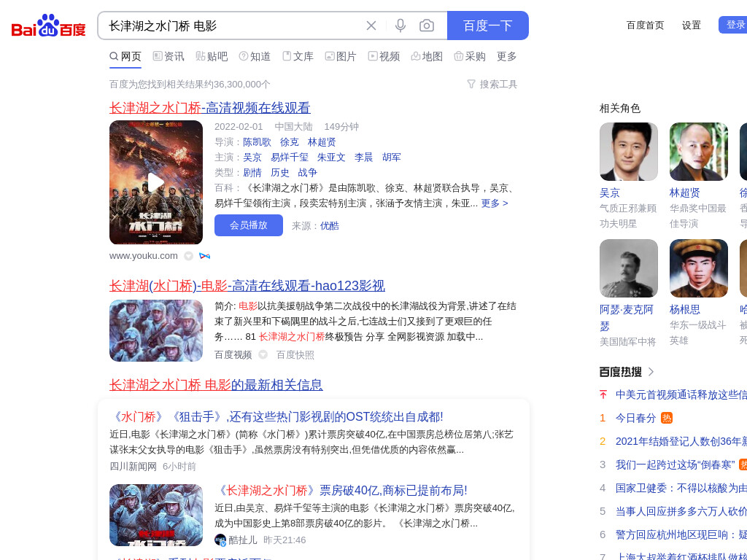The height and width of the screenshot is (560, 747).
Task: Select the 网页 tab
Action: coord(125,57)
